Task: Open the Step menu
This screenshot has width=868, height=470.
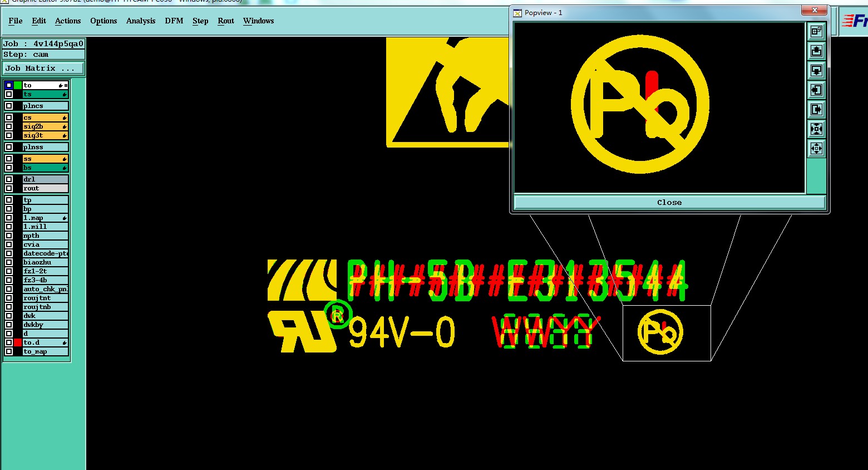Action: tap(200, 21)
